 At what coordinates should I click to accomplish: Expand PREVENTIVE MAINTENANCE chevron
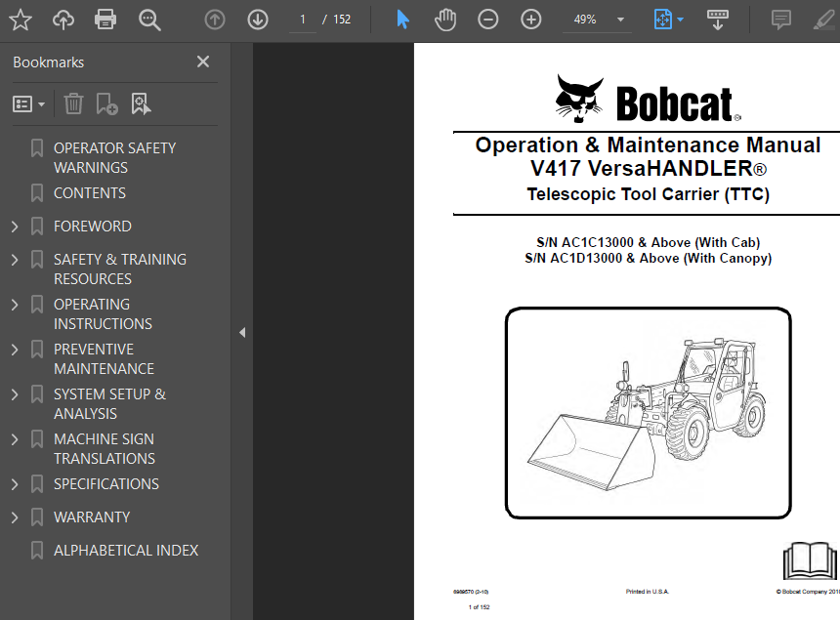(15, 350)
